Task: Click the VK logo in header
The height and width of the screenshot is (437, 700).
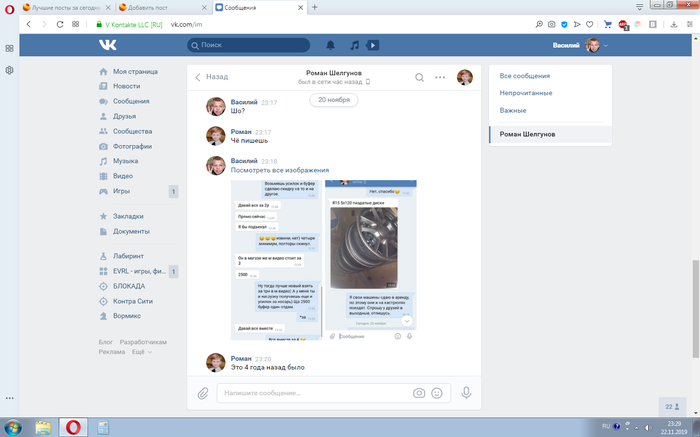Action: pos(107,45)
